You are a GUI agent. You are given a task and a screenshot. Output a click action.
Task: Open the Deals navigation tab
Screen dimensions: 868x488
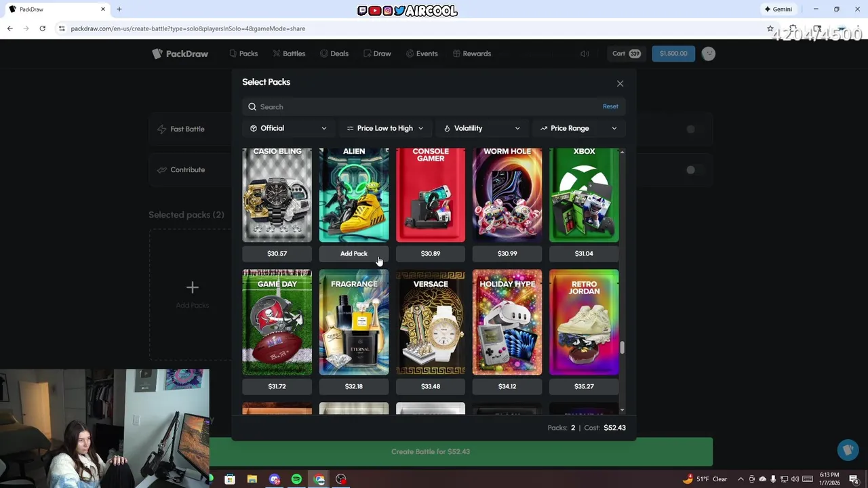[x=334, y=54]
